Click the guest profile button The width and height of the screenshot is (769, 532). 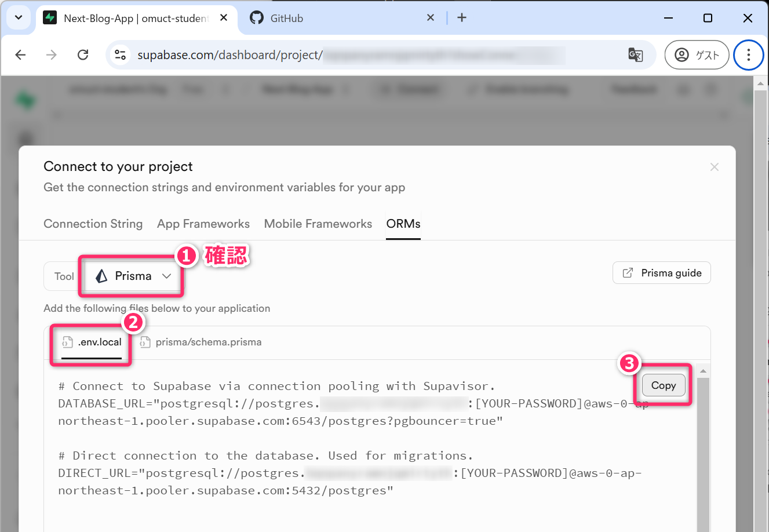(x=697, y=55)
